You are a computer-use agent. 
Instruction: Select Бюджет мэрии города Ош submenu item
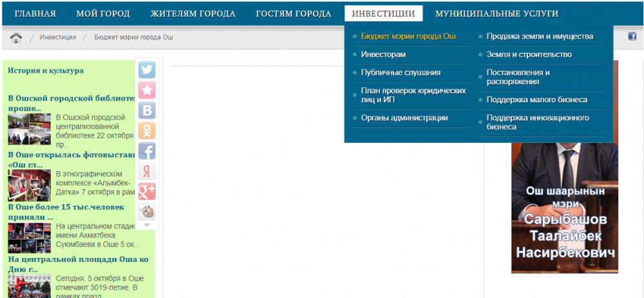click(408, 37)
